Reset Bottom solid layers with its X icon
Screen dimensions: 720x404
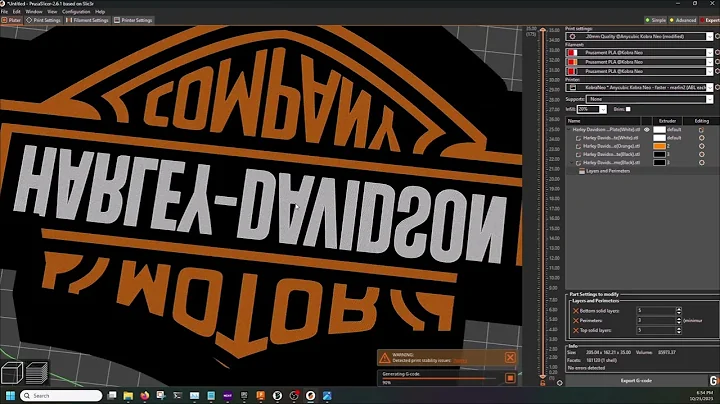coord(575,311)
